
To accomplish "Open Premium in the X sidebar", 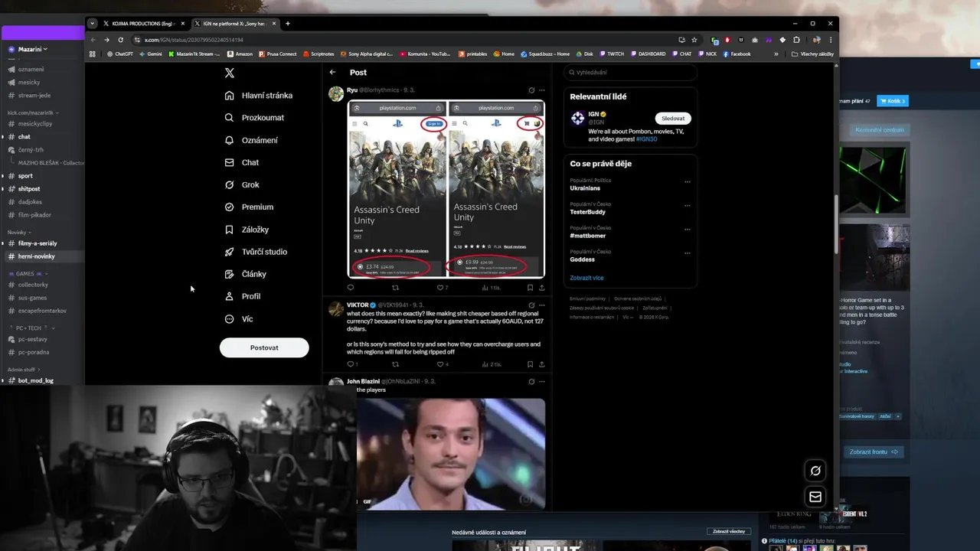I will [249, 207].
